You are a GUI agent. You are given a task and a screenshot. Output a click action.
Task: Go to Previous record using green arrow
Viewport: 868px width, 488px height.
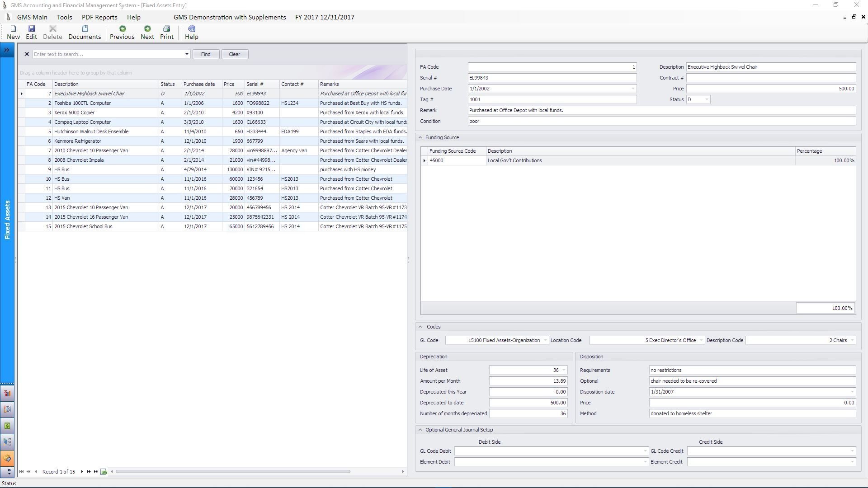coord(122,32)
